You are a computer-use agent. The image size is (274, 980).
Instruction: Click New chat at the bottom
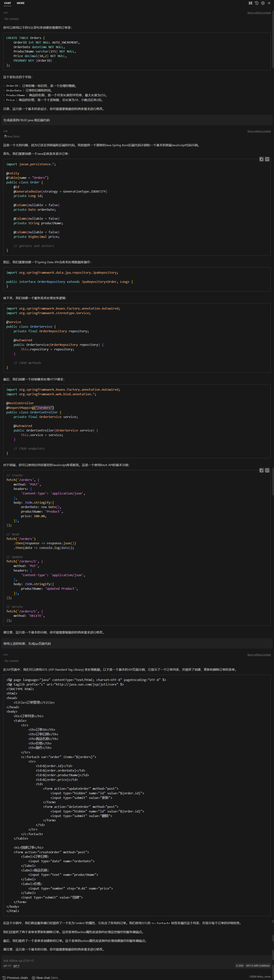45,978
